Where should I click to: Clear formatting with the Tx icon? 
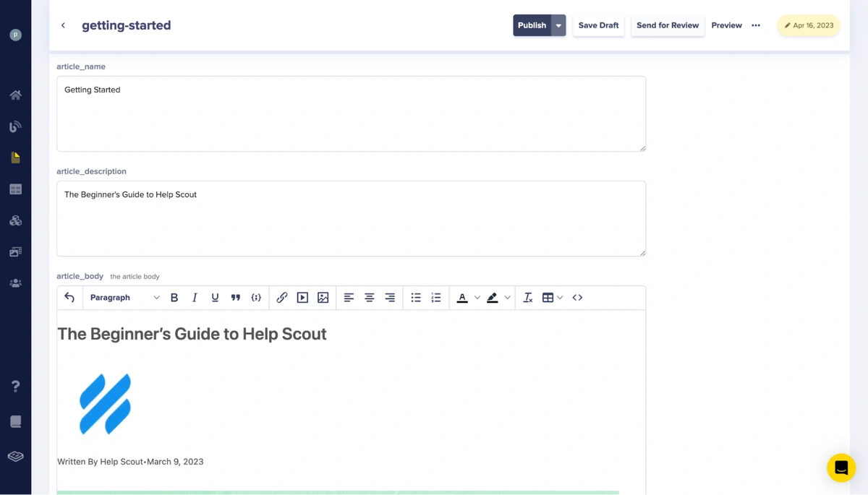point(528,298)
